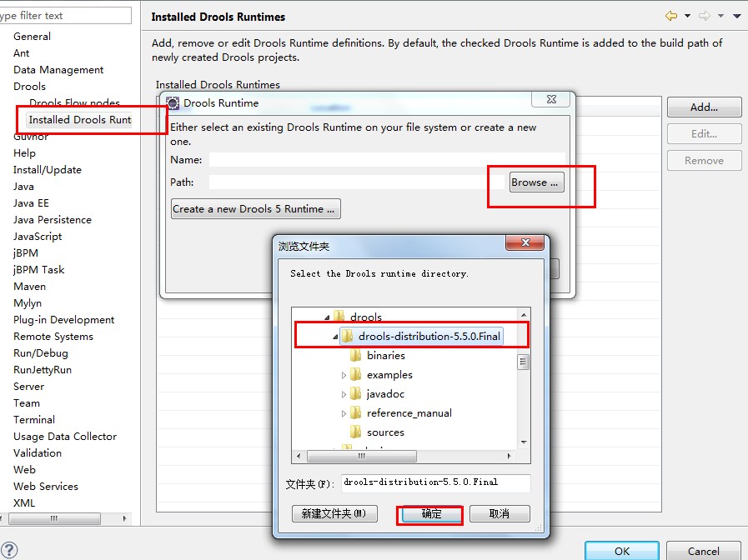Click the examples folder icon
748x560 pixels.
point(355,375)
